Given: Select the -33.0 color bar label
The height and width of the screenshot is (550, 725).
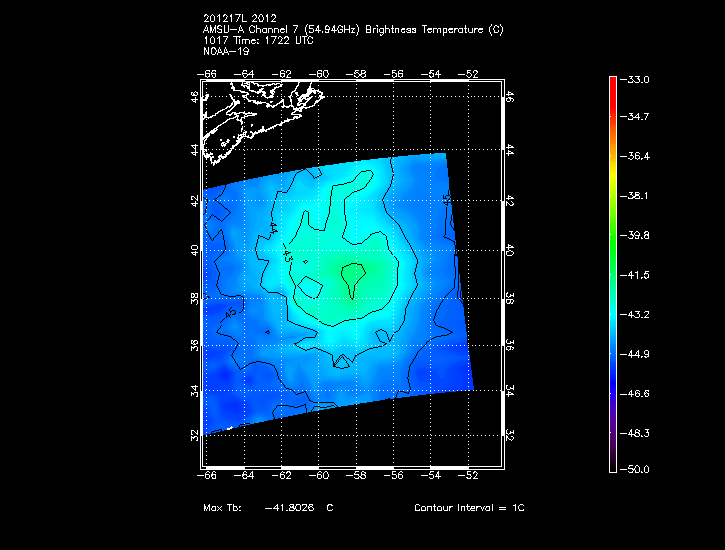Looking at the screenshot, I should [x=635, y=79].
